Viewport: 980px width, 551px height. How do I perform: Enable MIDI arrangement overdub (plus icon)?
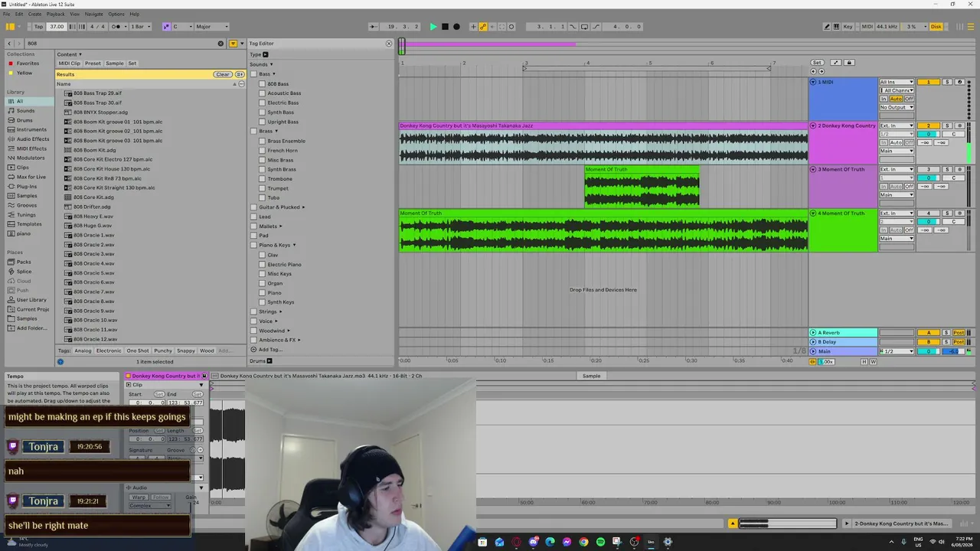coord(473,27)
